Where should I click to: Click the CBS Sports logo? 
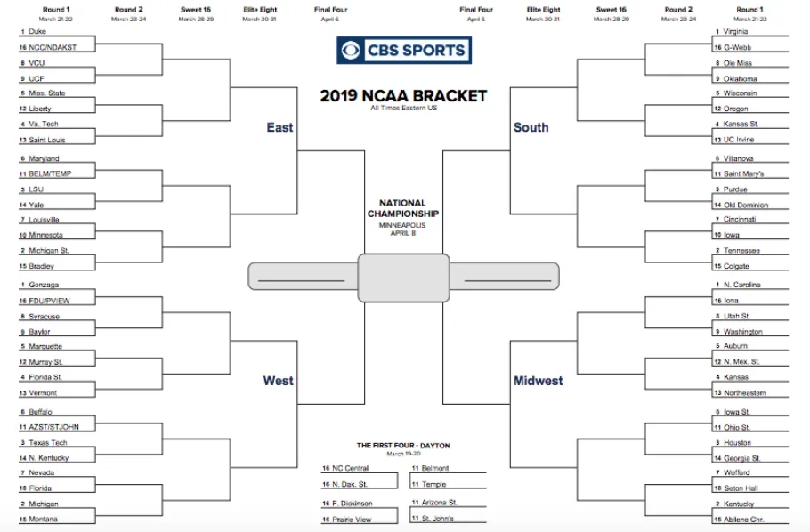pos(404,50)
